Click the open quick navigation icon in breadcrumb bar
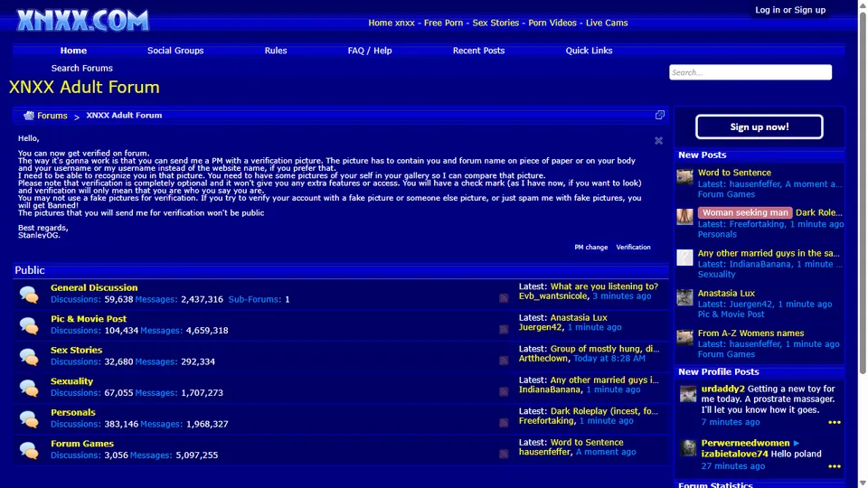This screenshot has height=488, width=868. tap(659, 115)
